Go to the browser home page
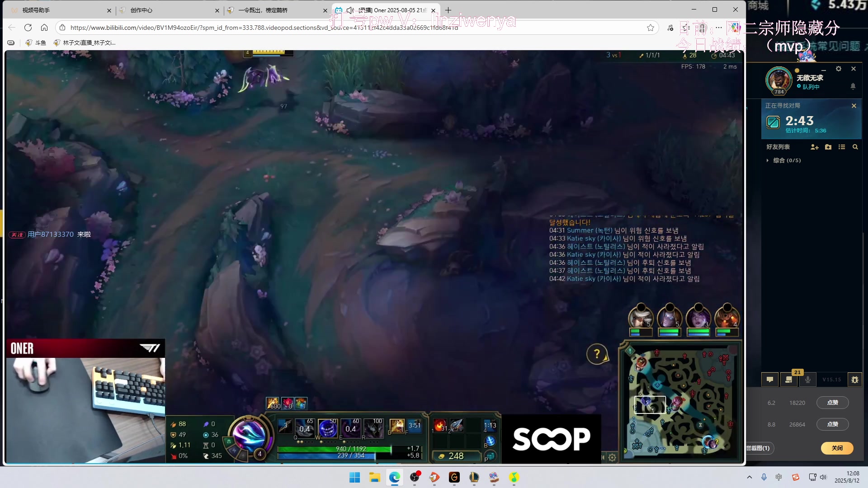Image resolution: width=868 pixels, height=488 pixels. click(44, 28)
